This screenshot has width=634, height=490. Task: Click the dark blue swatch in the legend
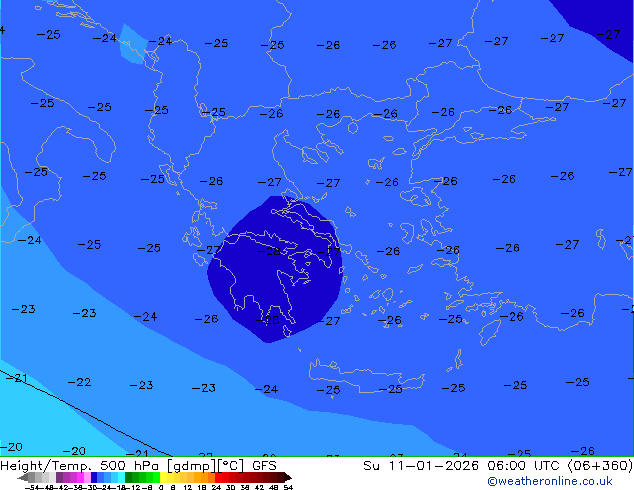coord(94,477)
